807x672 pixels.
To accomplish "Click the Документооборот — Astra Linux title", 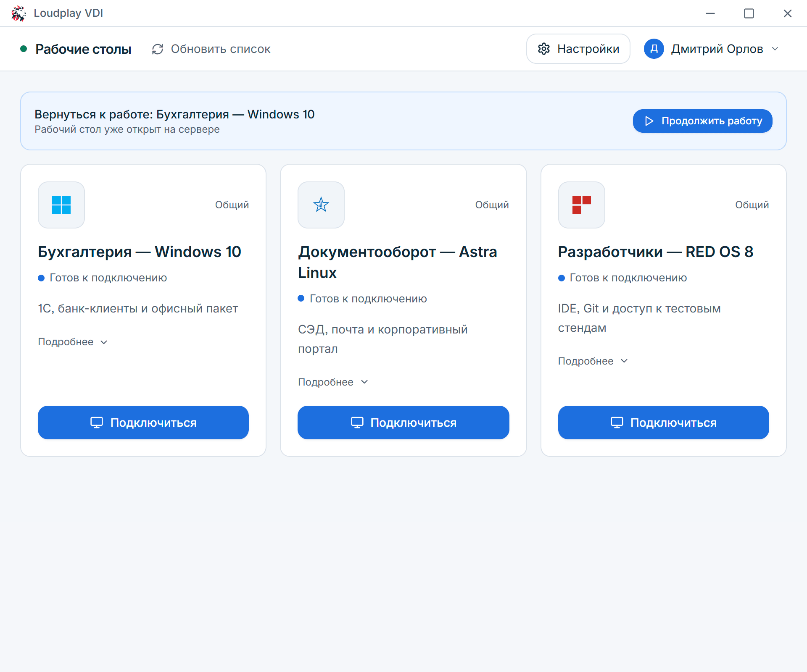I will [x=398, y=262].
